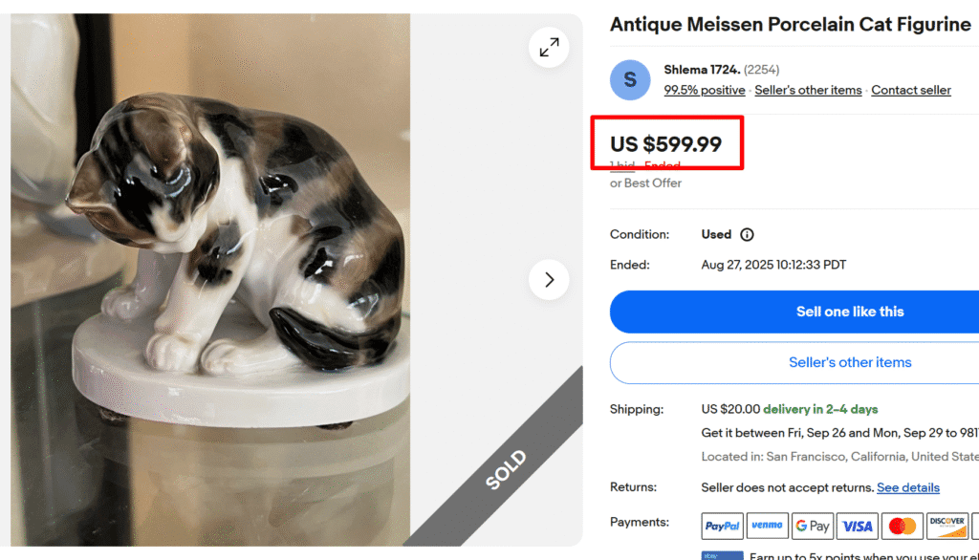Click the Mastercard logo icon
Image resolution: width=979 pixels, height=560 pixels.
click(902, 527)
